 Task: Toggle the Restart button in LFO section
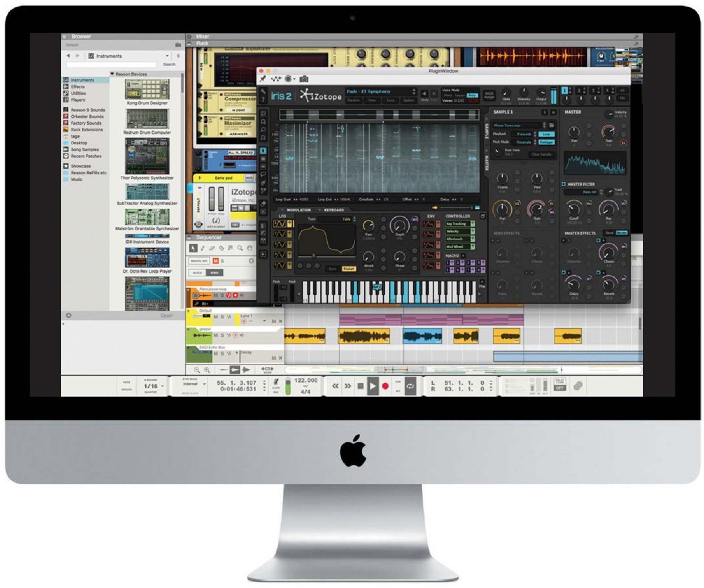point(349,269)
